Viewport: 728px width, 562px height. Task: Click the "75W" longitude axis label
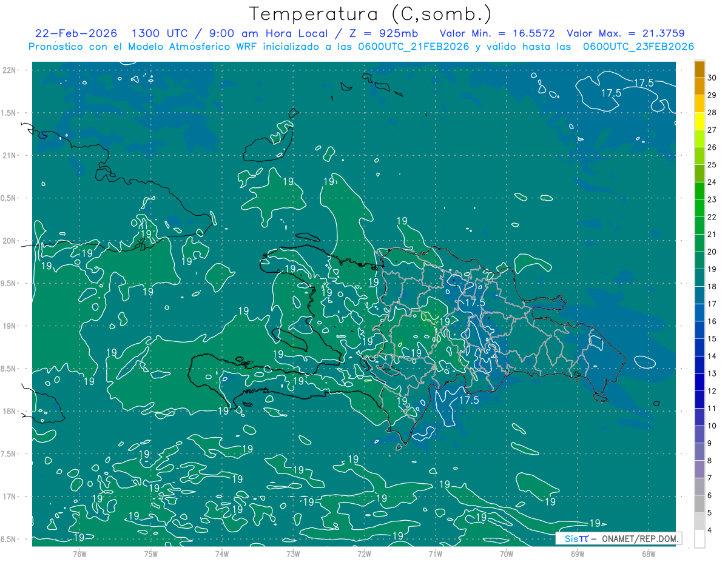tap(150, 554)
